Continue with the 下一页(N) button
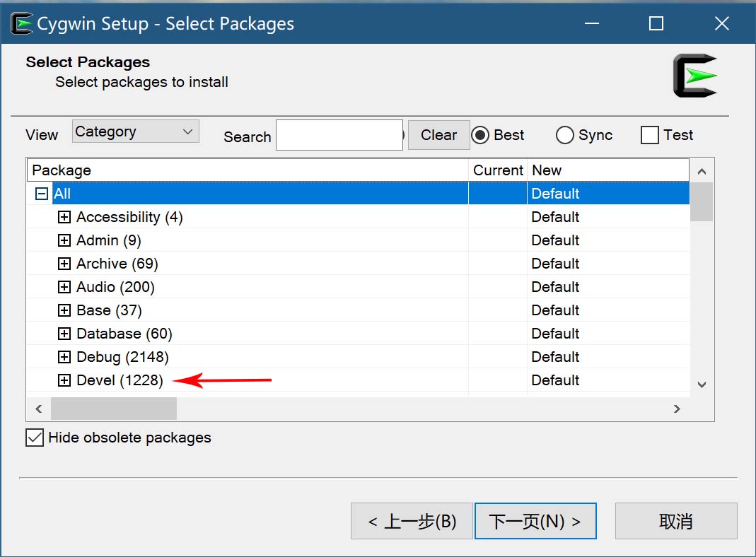Viewport: 756px width, 557px height. point(535,521)
